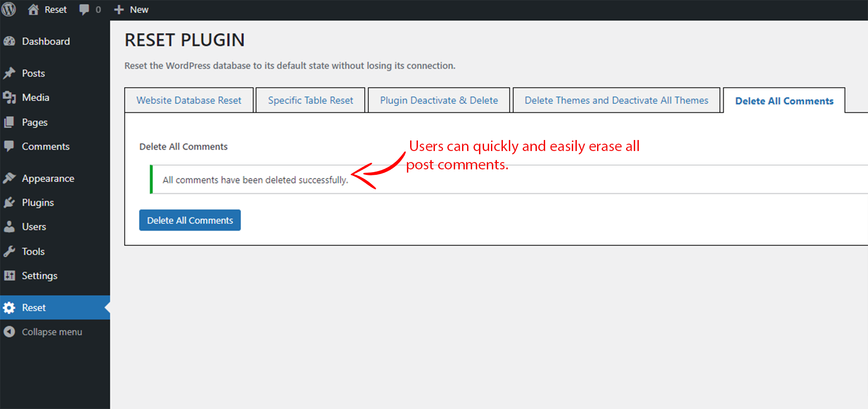Open Delete Themes and Deactivate All Themes tab

tap(616, 100)
